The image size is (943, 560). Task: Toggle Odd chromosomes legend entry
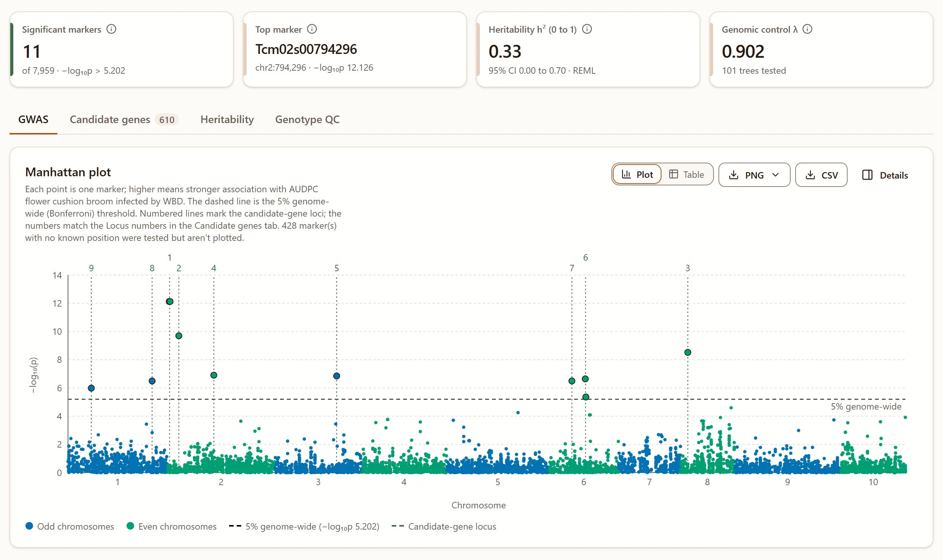(x=70, y=527)
